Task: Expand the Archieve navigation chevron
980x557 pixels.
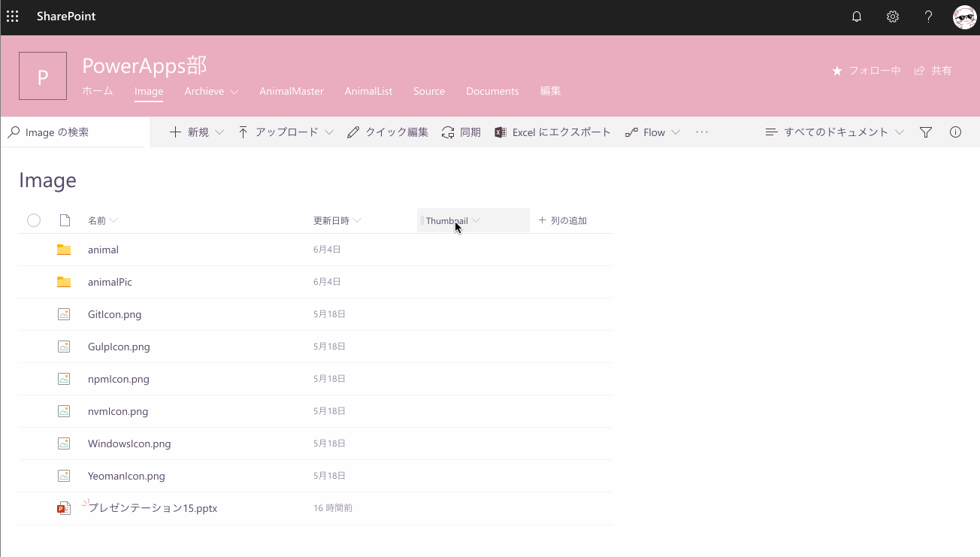Action: click(x=234, y=91)
